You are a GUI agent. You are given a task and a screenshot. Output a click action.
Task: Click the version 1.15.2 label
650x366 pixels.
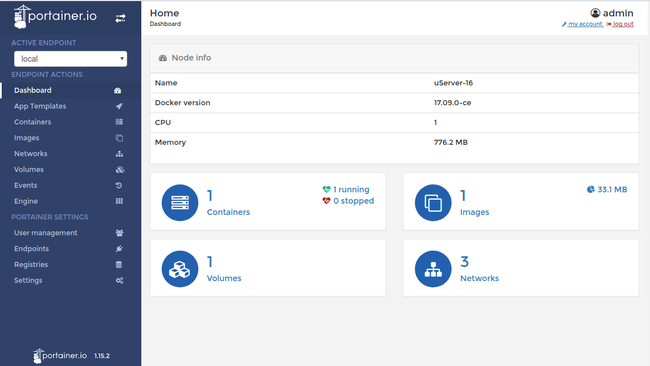coord(102,356)
